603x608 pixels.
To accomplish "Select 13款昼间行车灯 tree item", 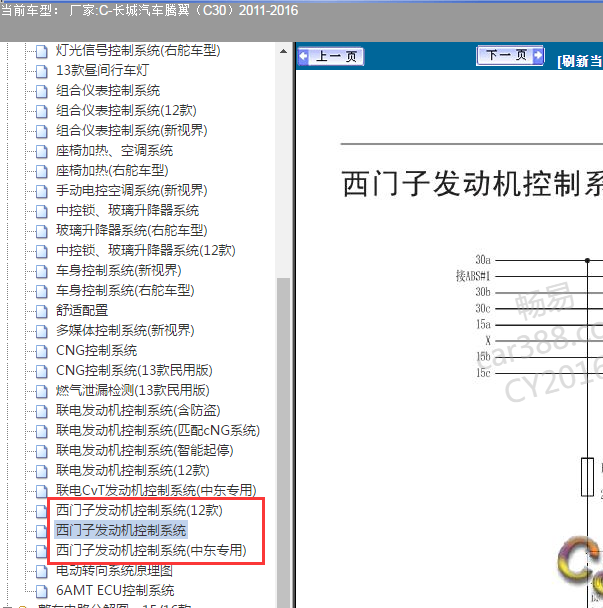I will click(x=102, y=71).
